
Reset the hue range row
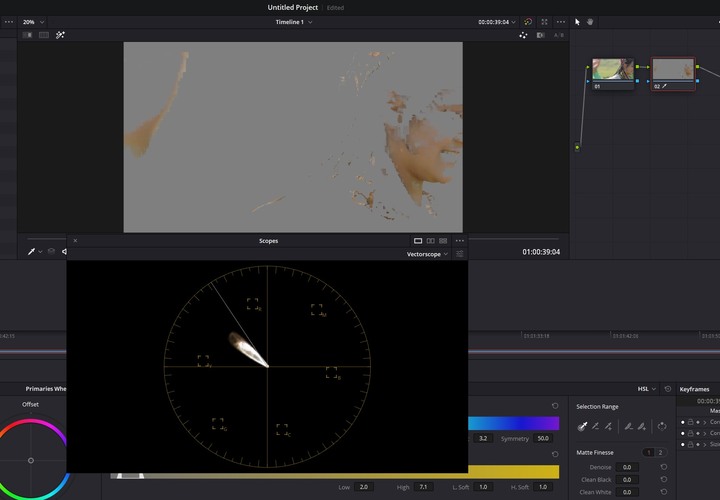tap(555, 406)
